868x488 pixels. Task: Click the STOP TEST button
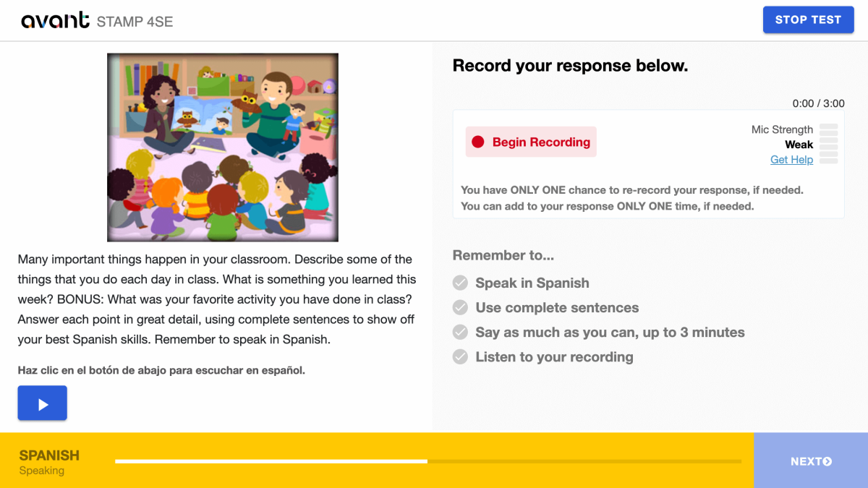point(808,20)
